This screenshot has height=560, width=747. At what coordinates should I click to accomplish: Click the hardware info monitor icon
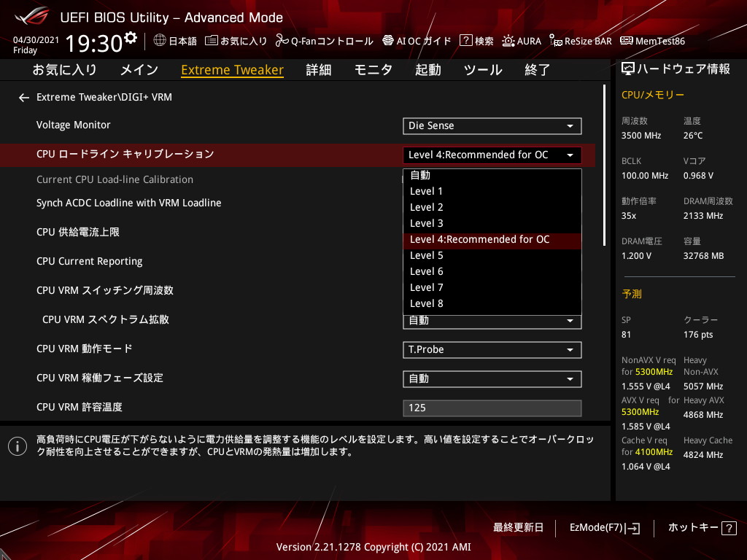628,69
